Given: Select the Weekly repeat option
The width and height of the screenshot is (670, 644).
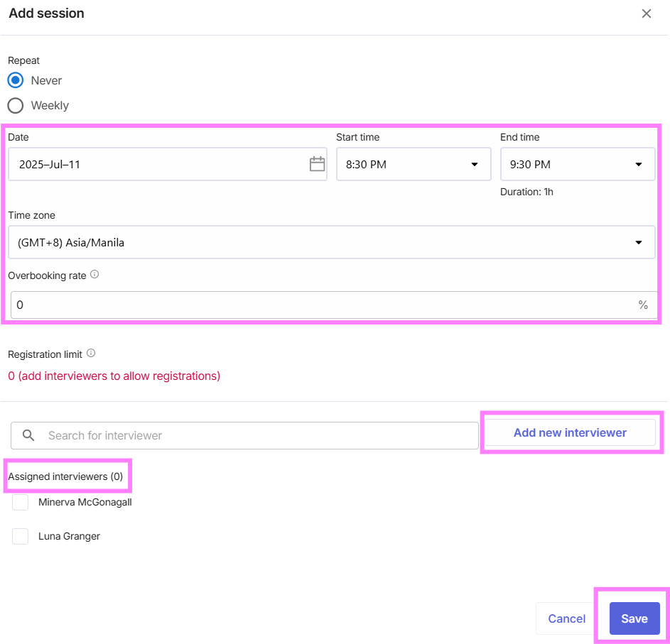Looking at the screenshot, I should (16, 106).
